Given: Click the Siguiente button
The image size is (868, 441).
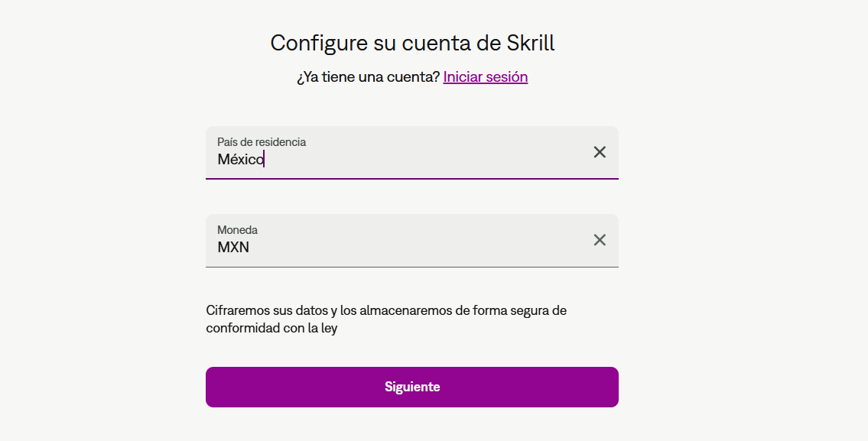Looking at the screenshot, I should (412, 387).
